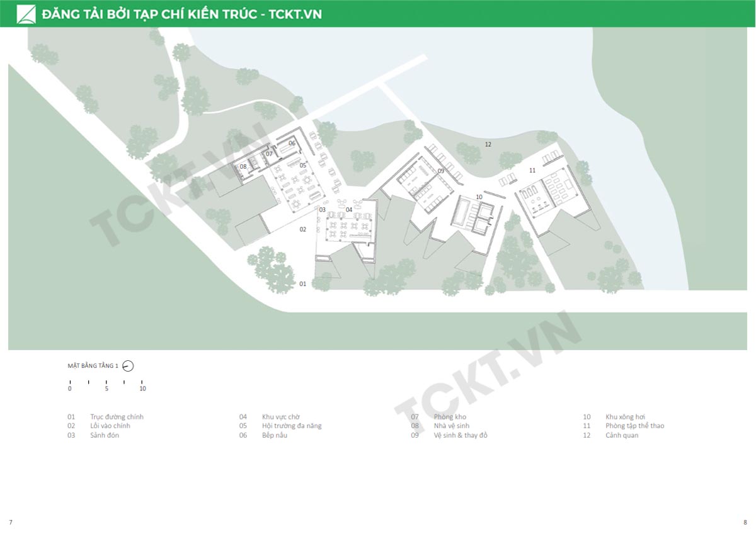Image resolution: width=756 pixels, height=534 pixels.
Task: Click room marker "12" on the site plan drawing
Action: pos(488,144)
